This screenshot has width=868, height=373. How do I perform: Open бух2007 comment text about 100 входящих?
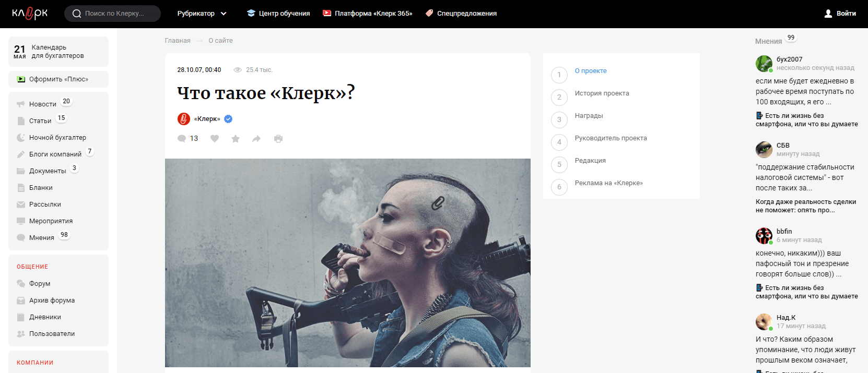[x=805, y=92]
